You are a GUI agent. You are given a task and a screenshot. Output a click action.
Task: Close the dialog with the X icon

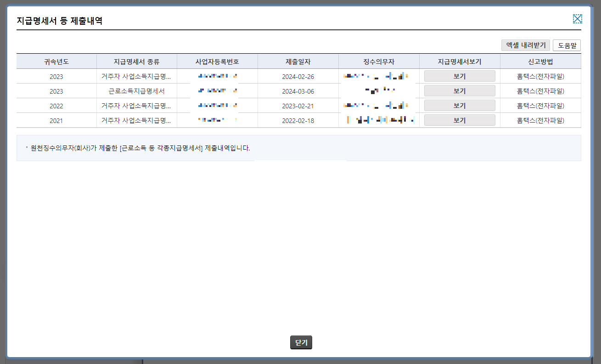pyautogui.click(x=577, y=19)
